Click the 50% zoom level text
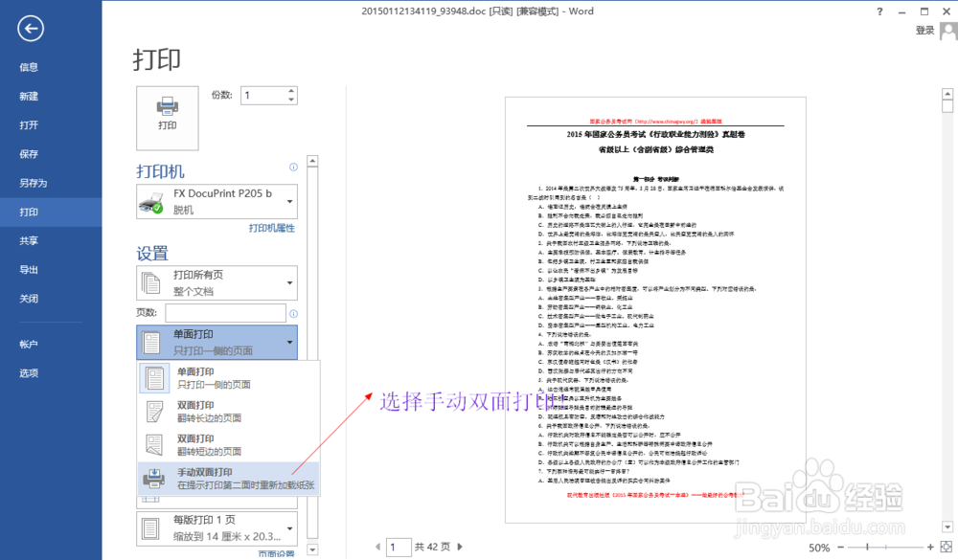 click(x=819, y=548)
